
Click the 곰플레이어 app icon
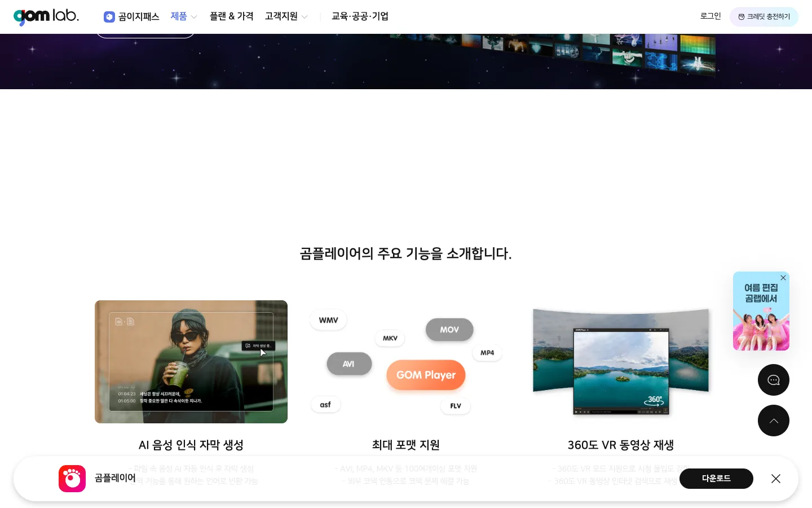[72, 479]
